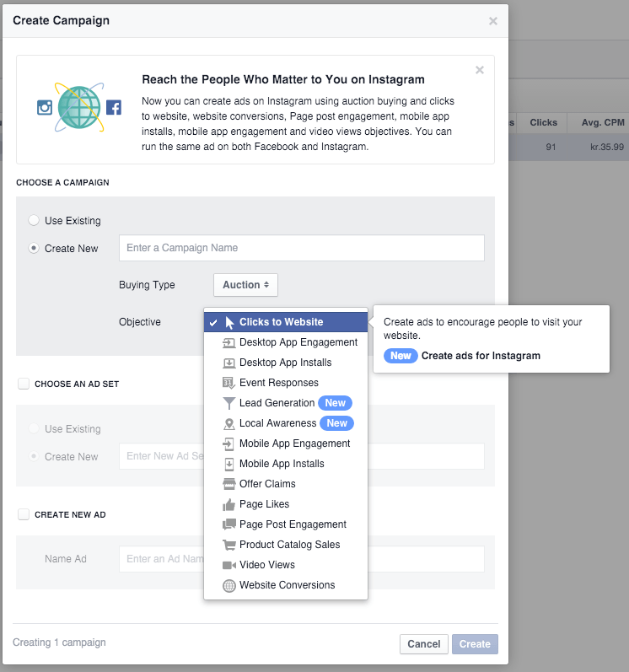The image size is (629, 672).
Task: Click Create ads for Instagram tooltip text
Action: (481, 356)
